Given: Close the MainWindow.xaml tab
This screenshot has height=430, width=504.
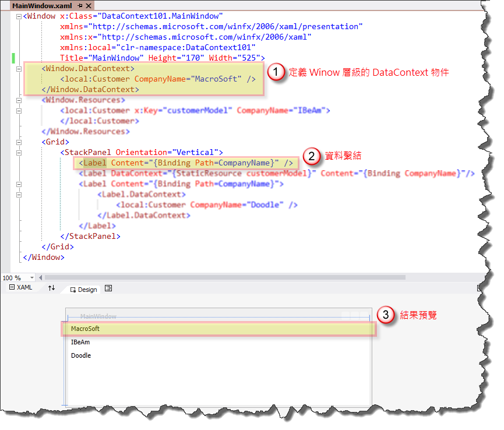Looking at the screenshot, I should tap(89, 5).
